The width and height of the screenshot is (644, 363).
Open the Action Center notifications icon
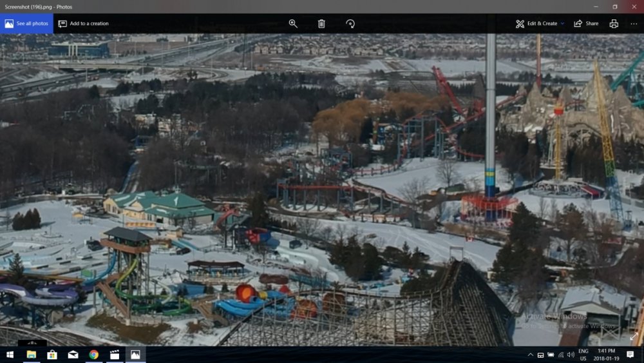pos(630,355)
